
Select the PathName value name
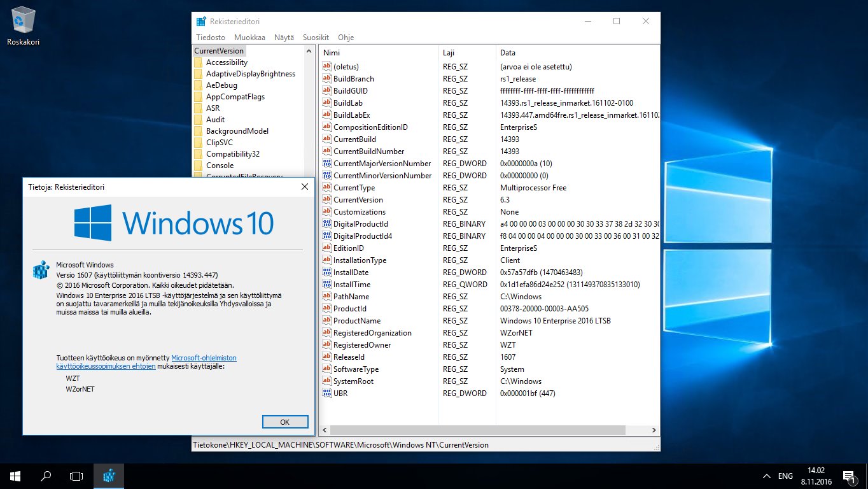point(352,297)
